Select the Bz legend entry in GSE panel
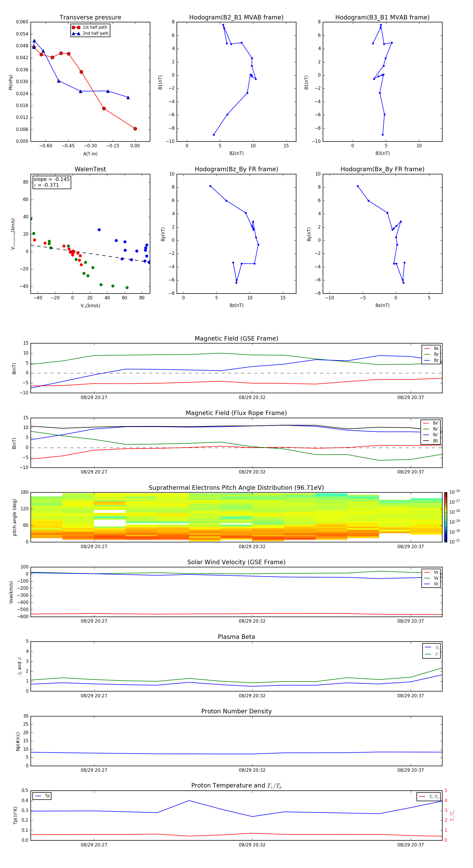 (x=431, y=360)
